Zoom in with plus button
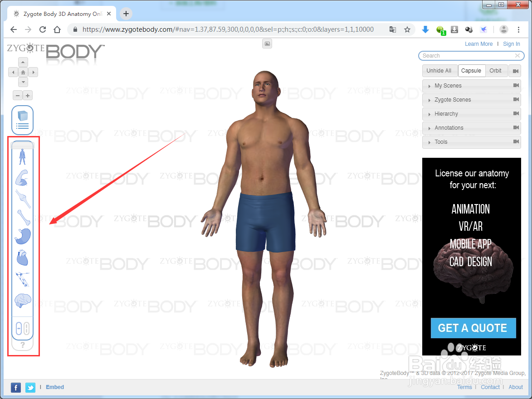 [28, 95]
